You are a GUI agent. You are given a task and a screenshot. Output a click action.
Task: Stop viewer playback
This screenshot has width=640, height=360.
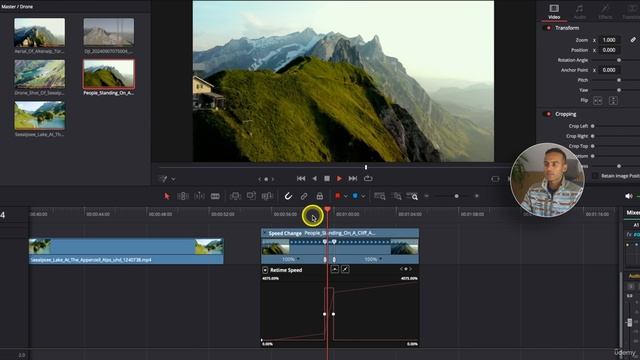(327, 178)
